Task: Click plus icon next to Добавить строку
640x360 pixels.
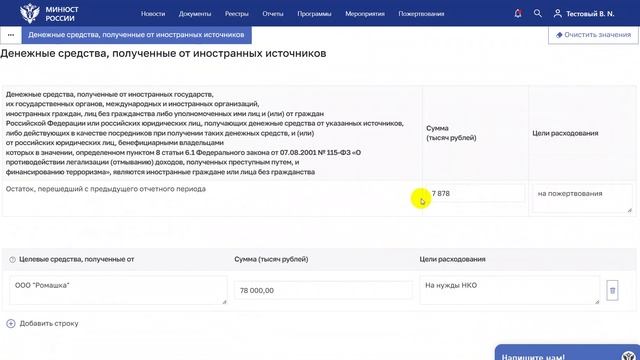Action: click(11, 324)
